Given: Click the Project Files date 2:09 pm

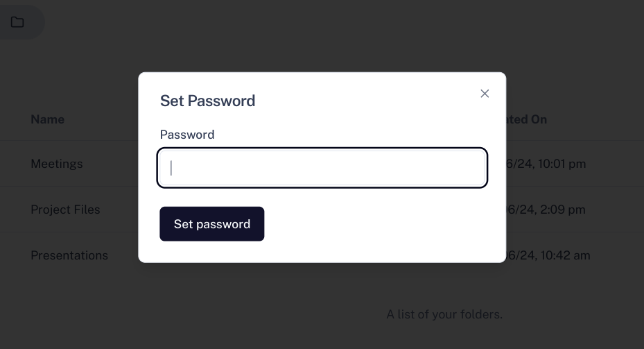Looking at the screenshot, I should click(546, 210).
